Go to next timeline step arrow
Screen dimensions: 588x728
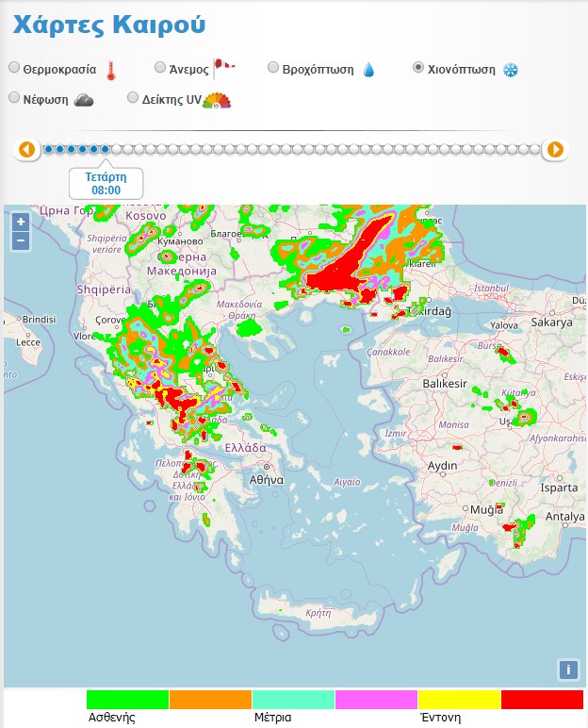555,150
